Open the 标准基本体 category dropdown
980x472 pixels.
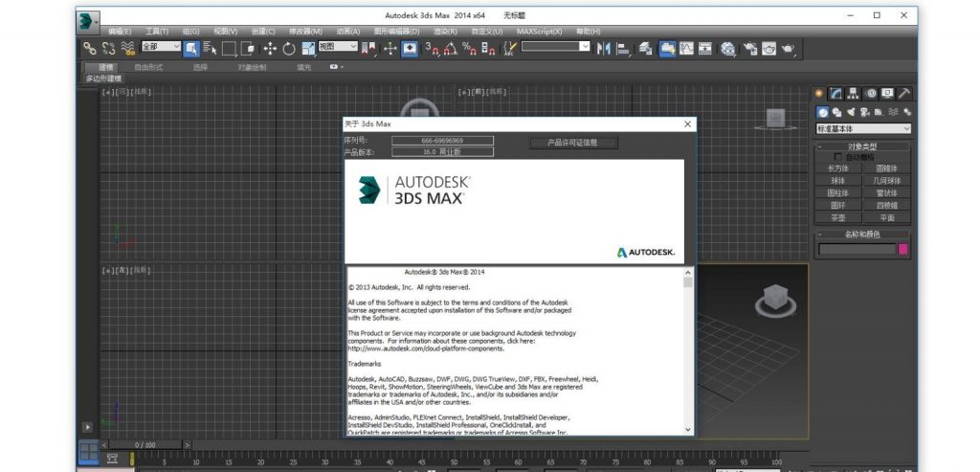(x=863, y=129)
